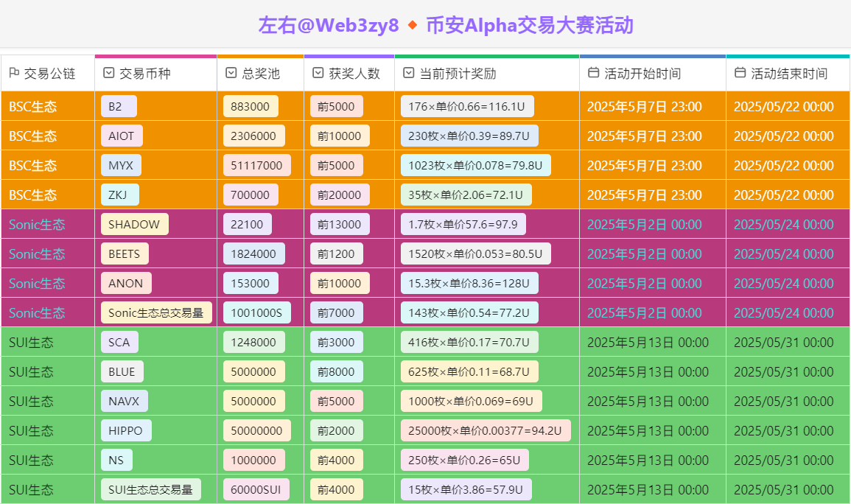Image resolution: width=851 pixels, height=504 pixels.
Task: Select the 活动结束时间 column header label
Action: click(x=789, y=74)
